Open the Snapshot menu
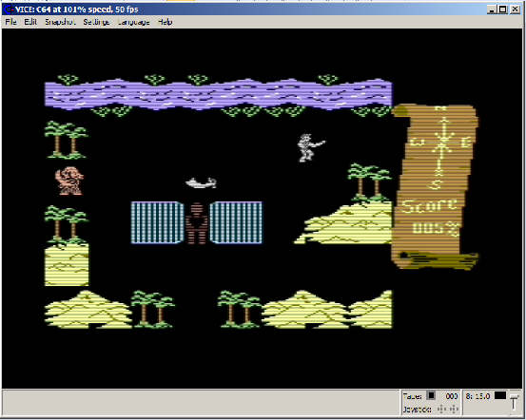 pyautogui.click(x=60, y=22)
